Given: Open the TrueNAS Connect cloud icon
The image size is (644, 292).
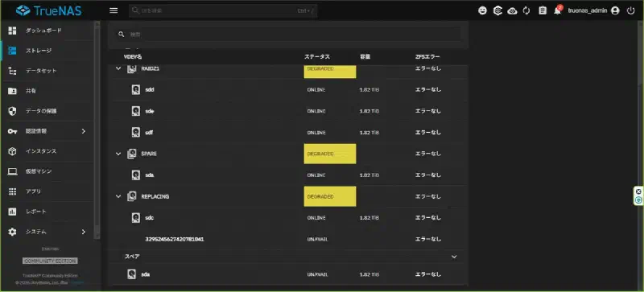Looking at the screenshot, I should (512, 11).
